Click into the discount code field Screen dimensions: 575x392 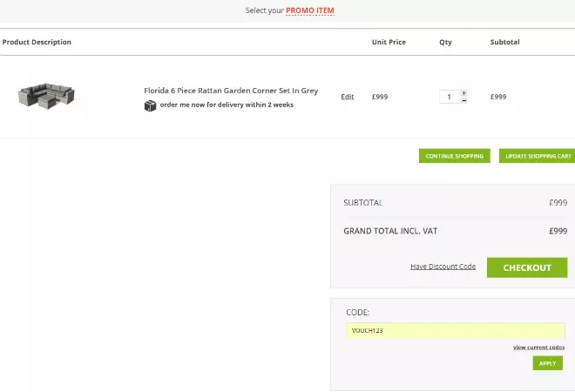(x=455, y=330)
